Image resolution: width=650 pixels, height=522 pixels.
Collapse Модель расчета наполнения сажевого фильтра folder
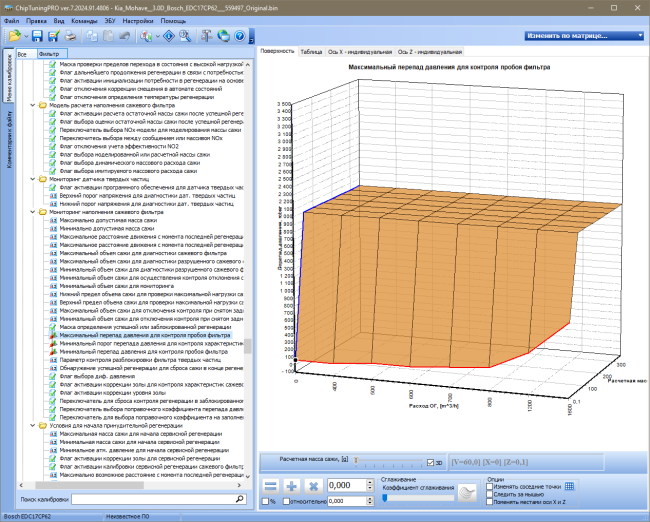click(x=33, y=105)
